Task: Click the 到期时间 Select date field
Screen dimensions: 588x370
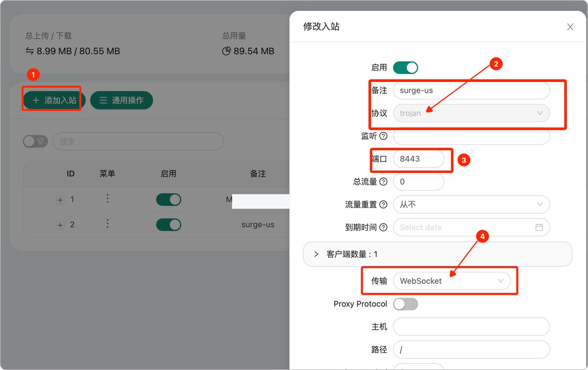Action: (x=471, y=227)
